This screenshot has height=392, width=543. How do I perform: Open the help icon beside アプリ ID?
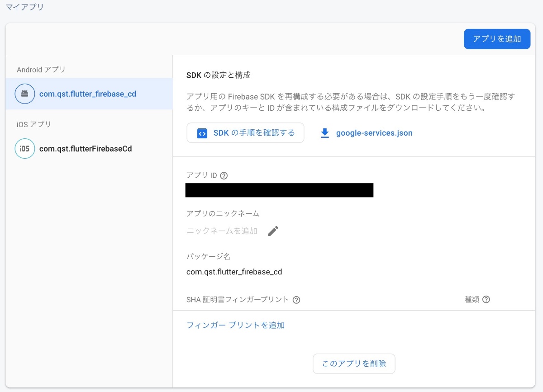tap(224, 175)
